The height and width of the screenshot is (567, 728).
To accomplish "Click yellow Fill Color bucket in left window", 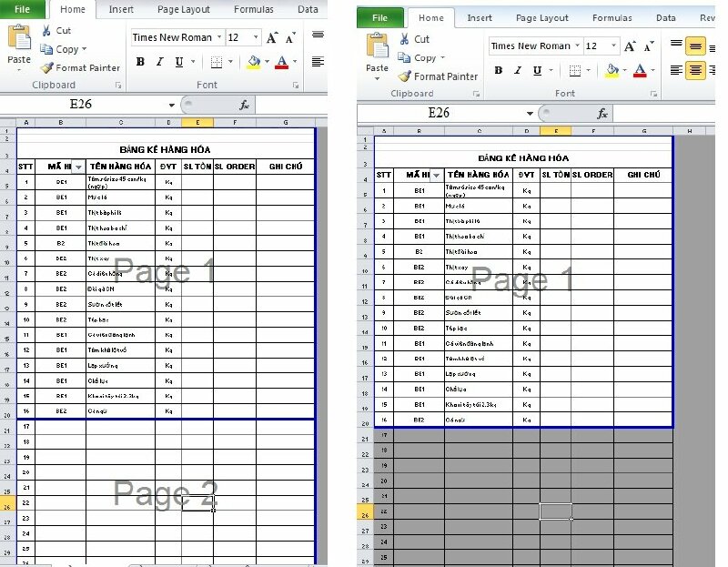I will click(253, 62).
